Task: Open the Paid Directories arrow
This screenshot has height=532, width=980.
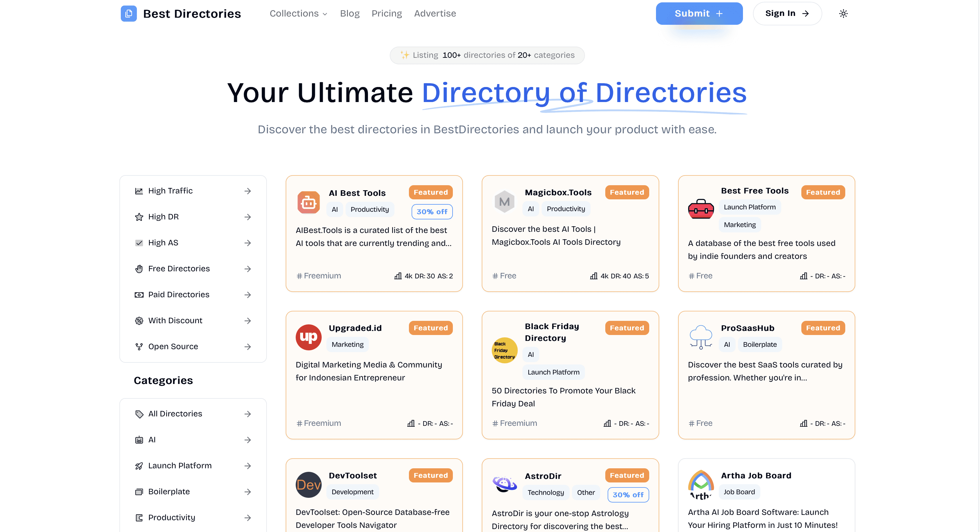Action: click(x=248, y=295)
